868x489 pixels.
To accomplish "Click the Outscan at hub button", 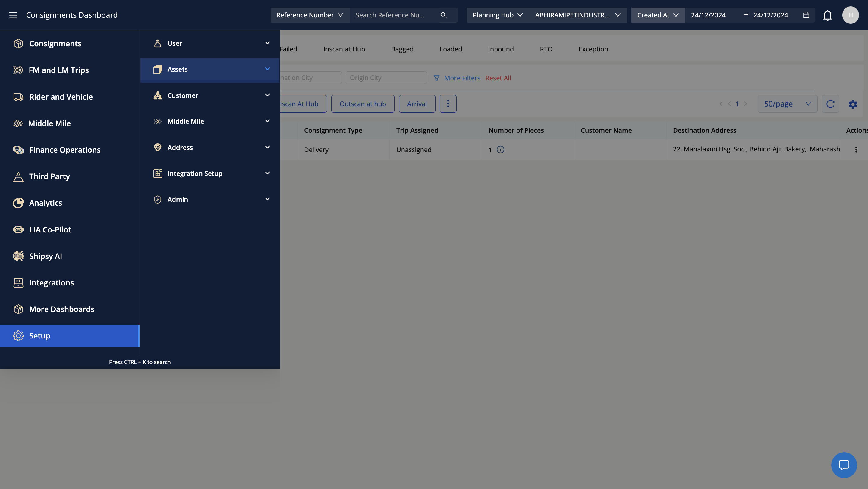I will [x=363, y=104].
